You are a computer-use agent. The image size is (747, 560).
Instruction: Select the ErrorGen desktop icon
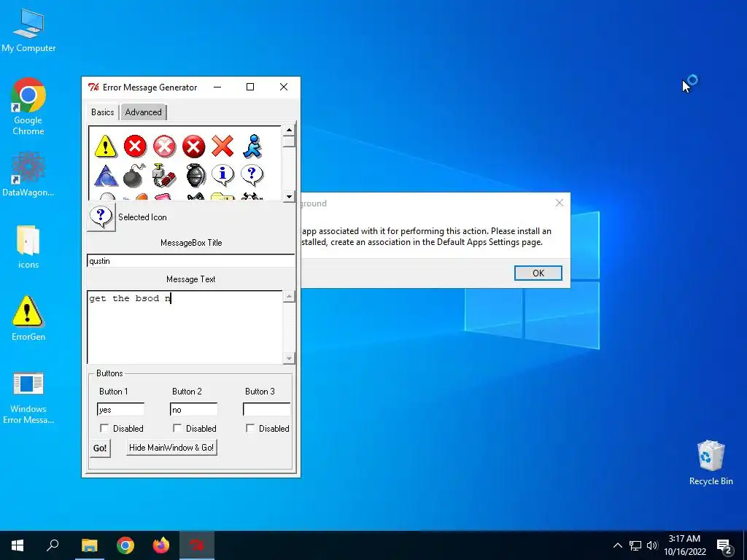pos(28,318)
